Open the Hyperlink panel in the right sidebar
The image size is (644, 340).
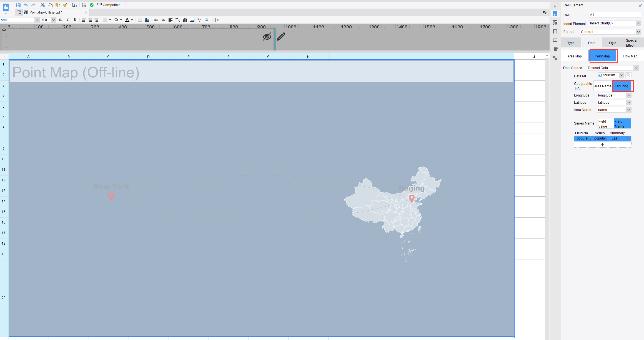tap(555, 58)
